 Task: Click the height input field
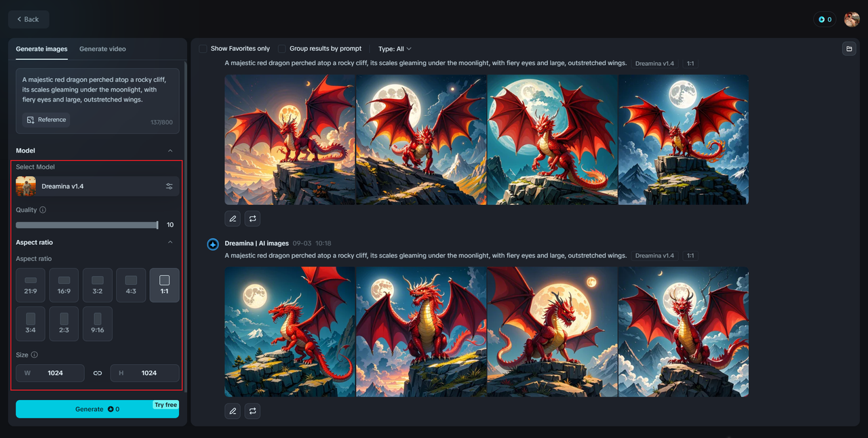tap(145, 373)
